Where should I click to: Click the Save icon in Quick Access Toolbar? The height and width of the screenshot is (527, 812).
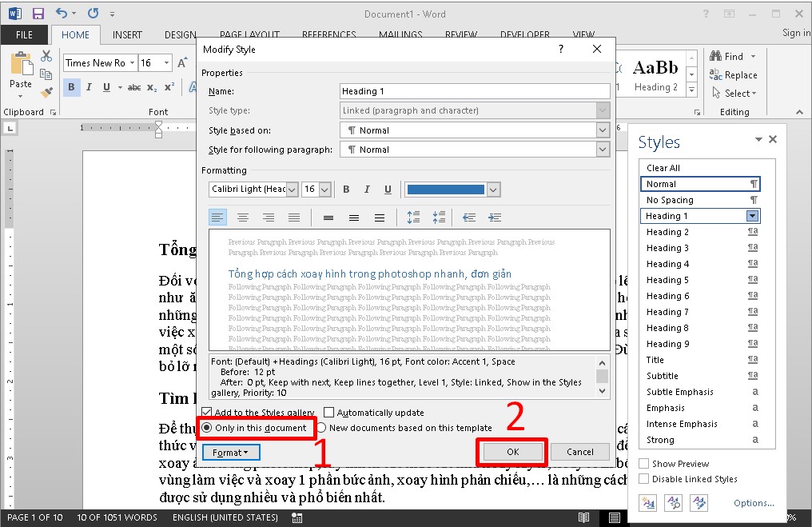pos(38,14)
